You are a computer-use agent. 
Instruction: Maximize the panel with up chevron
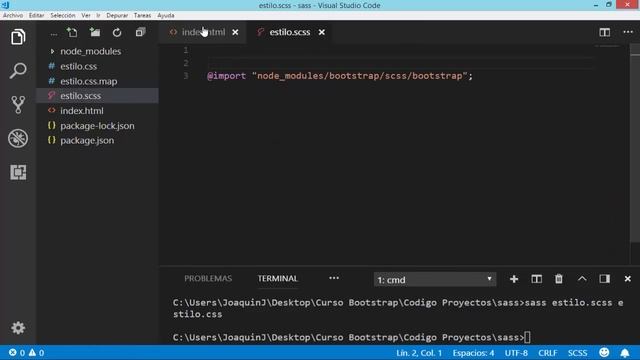[x=582, y=279]
